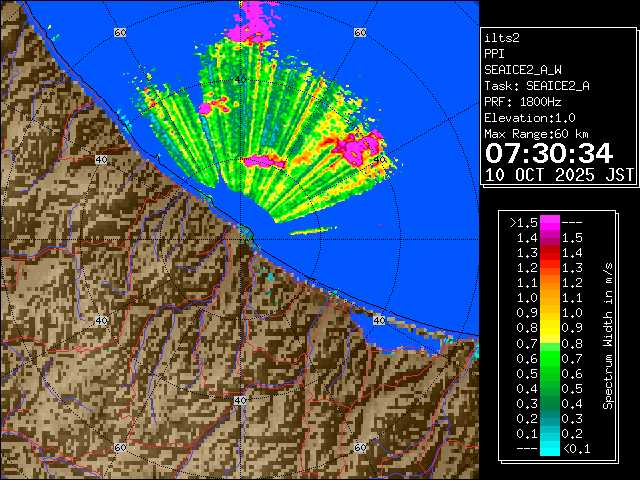
Task: Select the "PRF: 1800Hz" line
Action: coord(522,102)
